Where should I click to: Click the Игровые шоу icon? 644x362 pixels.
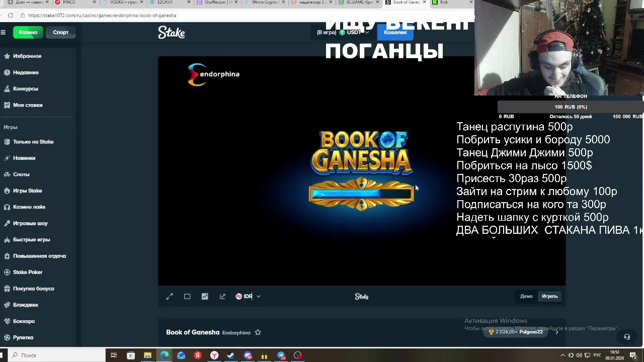click(7, 223)
